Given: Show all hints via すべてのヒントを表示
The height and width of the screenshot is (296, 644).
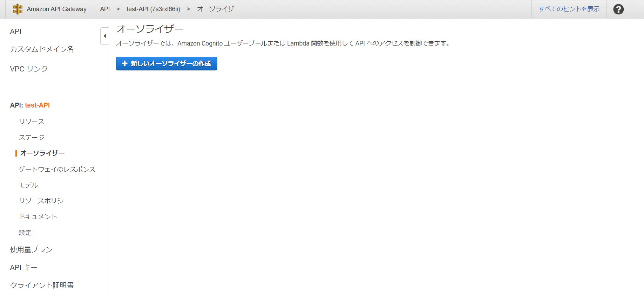Looking at the screenshot, I should pyautogui.click(x=569, y=9).
